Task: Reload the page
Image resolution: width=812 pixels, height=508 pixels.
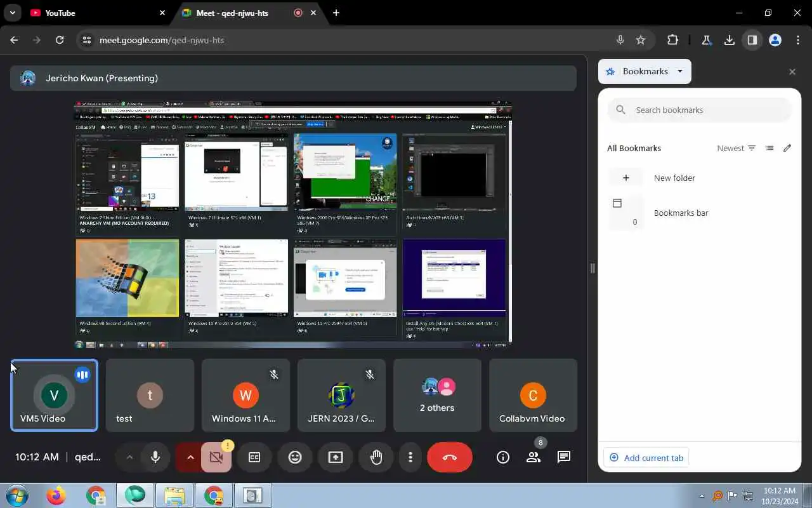Action: (60, 40)
